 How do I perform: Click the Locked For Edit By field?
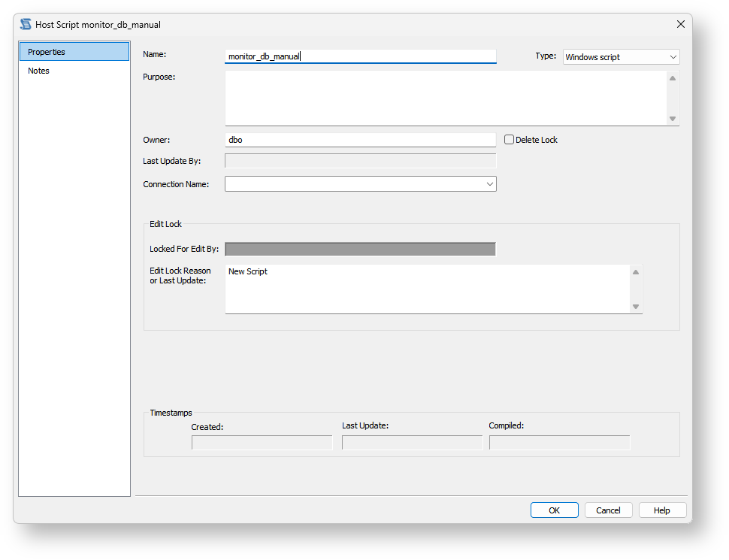[360, 250]
